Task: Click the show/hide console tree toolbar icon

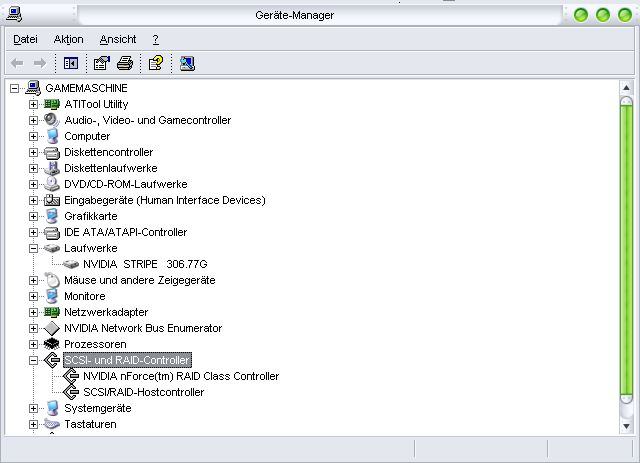Action: [71, 63]
